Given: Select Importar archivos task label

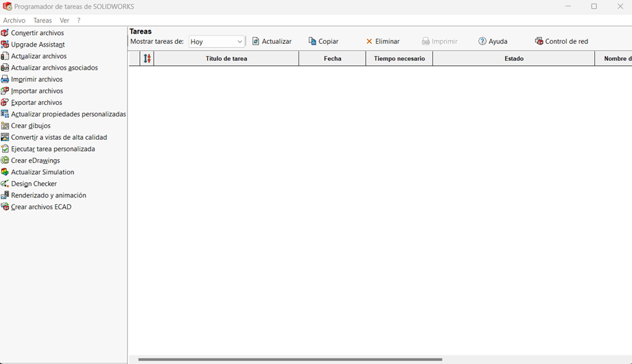Looking at the screenshot, I should click(37, 91).
